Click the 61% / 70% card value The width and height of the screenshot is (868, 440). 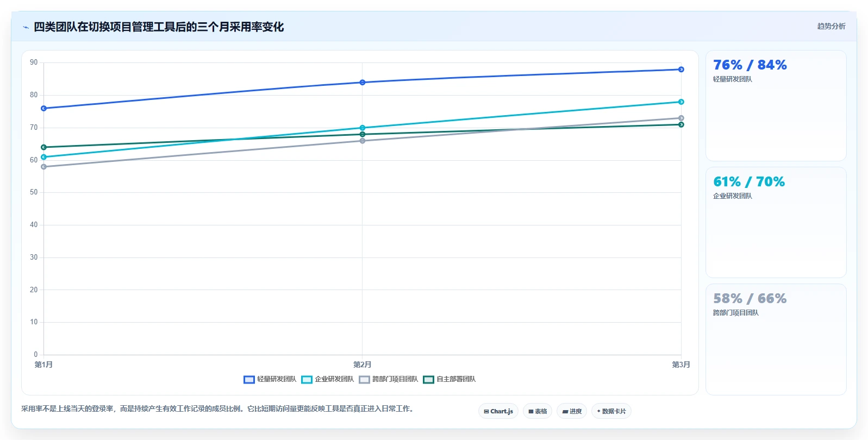(748, 182)
